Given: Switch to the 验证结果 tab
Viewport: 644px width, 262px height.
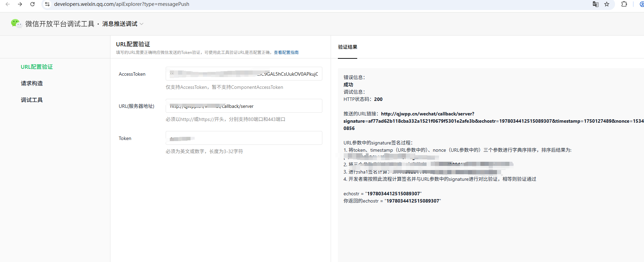Looking at the screenshot, I should coord(348,47).
